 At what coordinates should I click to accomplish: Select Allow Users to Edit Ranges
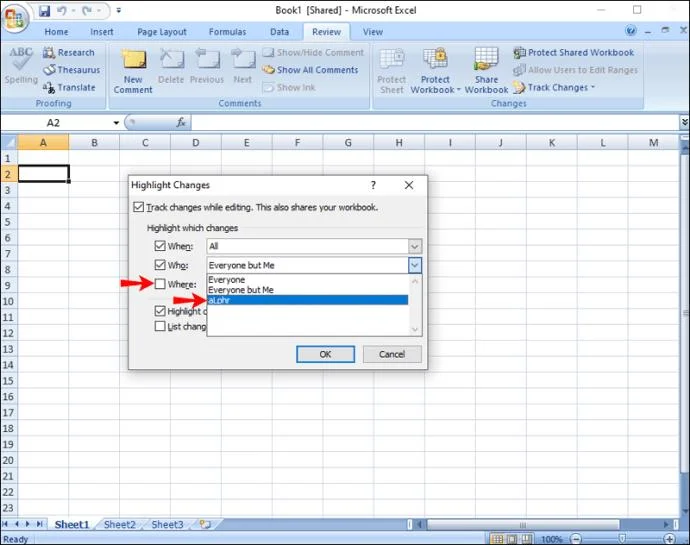pos(575,70)
